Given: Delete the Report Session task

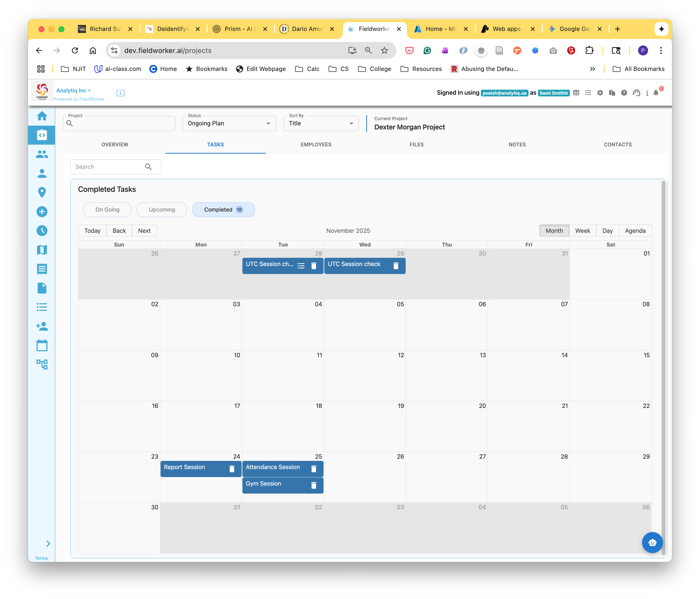Looking at the screenshot, I should [232, 469].
